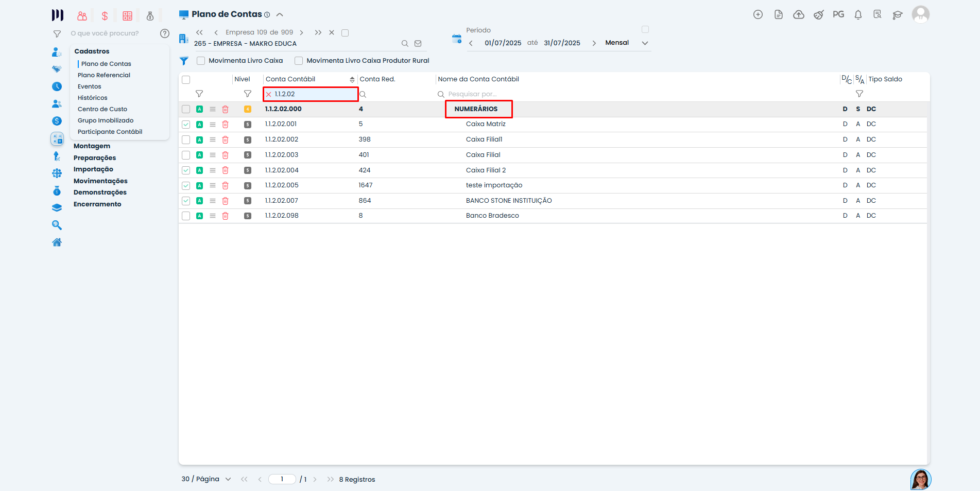Screen dimensions: 980x491
Task: Click the home icon in left sidebar
Action: [57, 242]
